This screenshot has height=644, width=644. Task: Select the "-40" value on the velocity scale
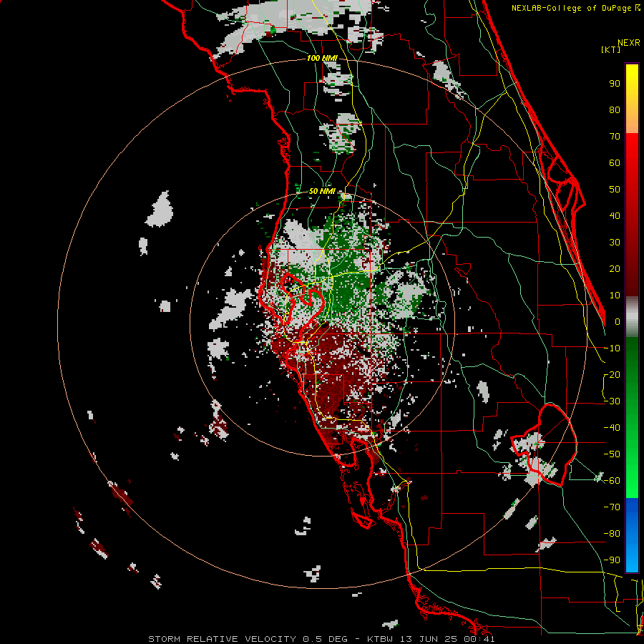click(x=612, y=428)
